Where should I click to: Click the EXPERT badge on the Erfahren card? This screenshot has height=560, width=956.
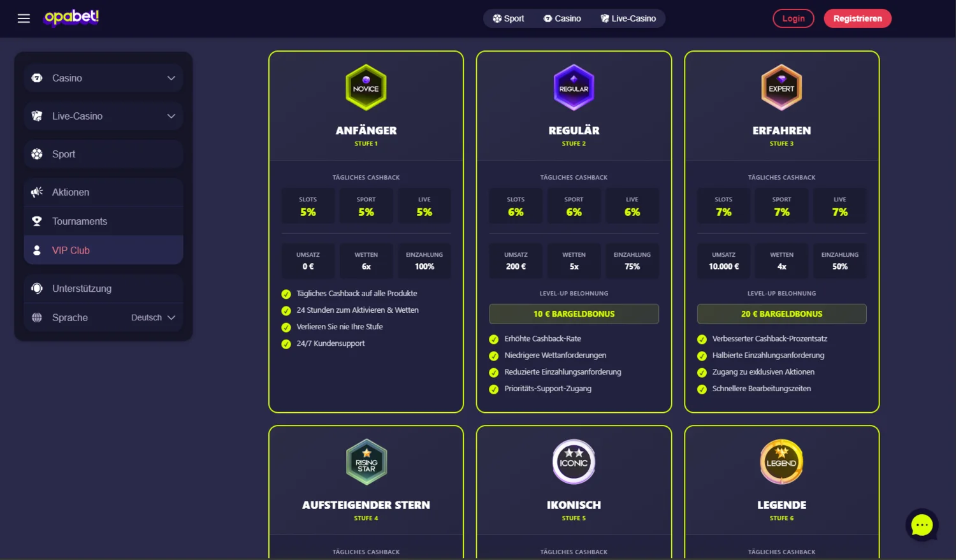781,87
